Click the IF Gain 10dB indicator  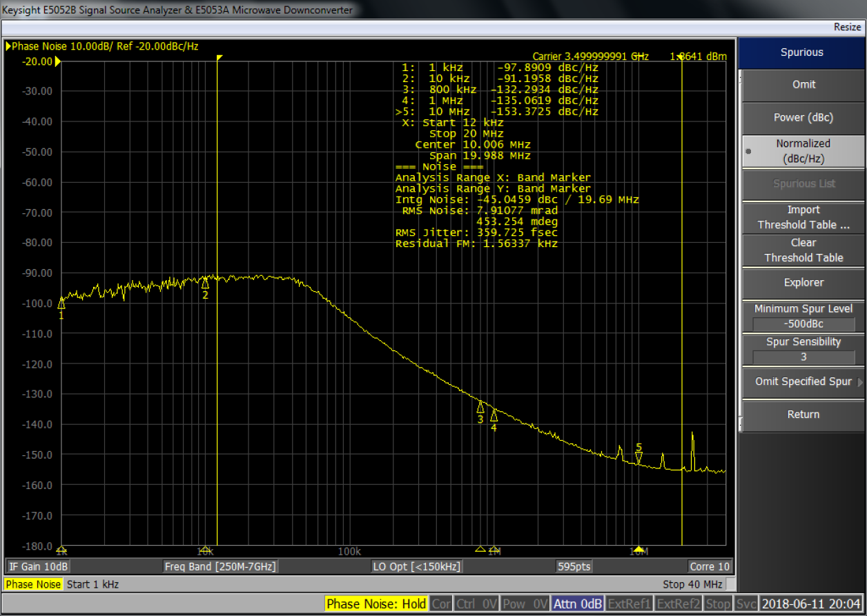point(37,566)
